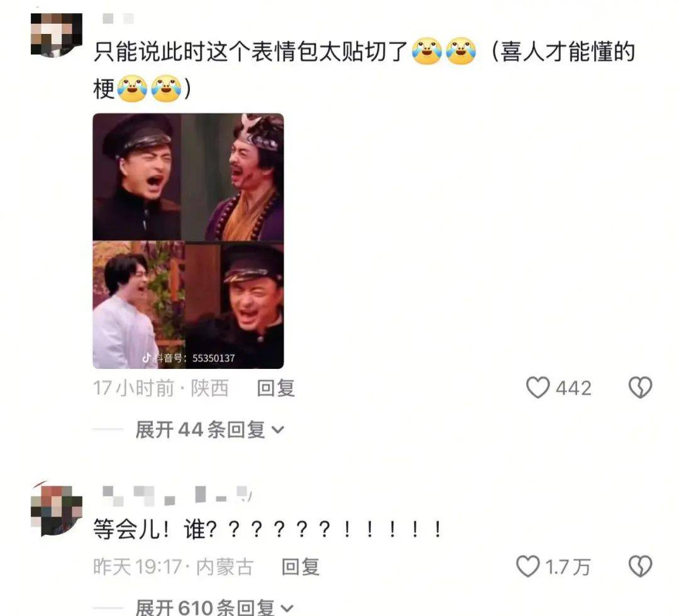This screenshot has width=679, height=616.
Task: Like the comment with 442 likes
Action: coord(538,387)
